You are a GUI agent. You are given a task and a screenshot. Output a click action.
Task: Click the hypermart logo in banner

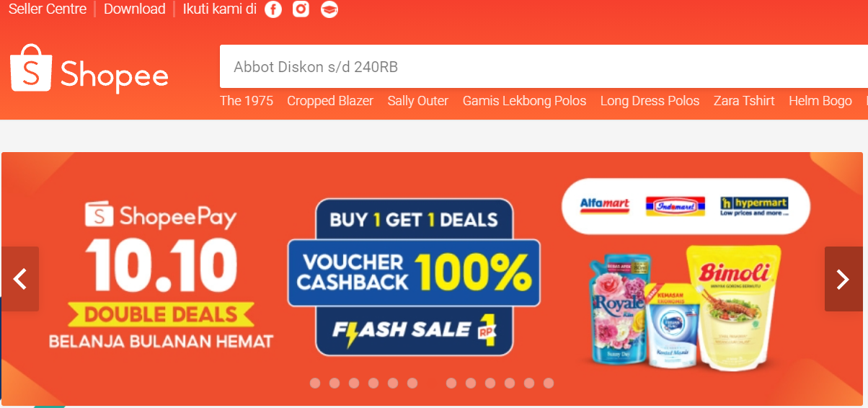click(754, 206)
